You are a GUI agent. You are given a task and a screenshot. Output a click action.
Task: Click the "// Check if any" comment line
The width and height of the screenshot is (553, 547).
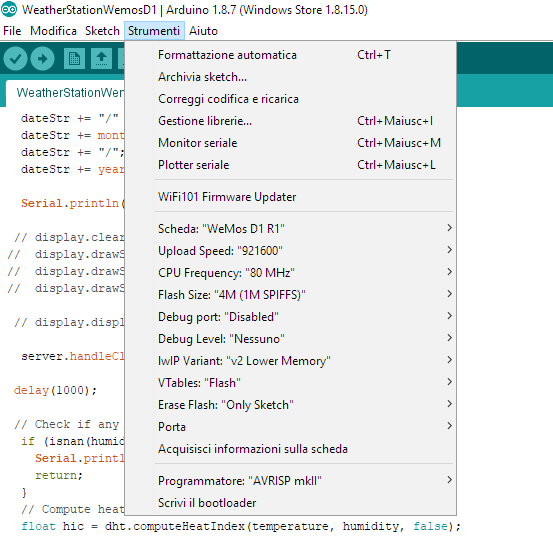pos(67,424)
